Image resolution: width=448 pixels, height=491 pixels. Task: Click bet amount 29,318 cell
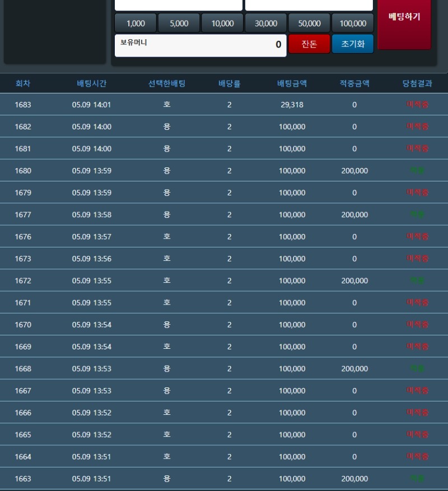[292, 105]
